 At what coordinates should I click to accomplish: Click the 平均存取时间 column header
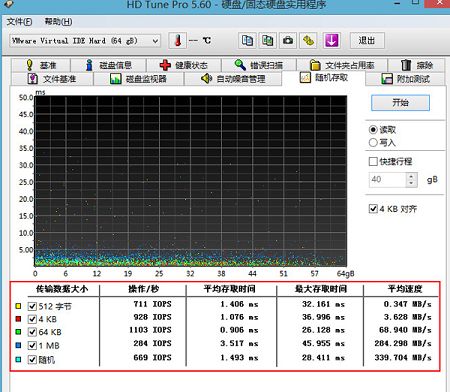(x=230, y=289)
